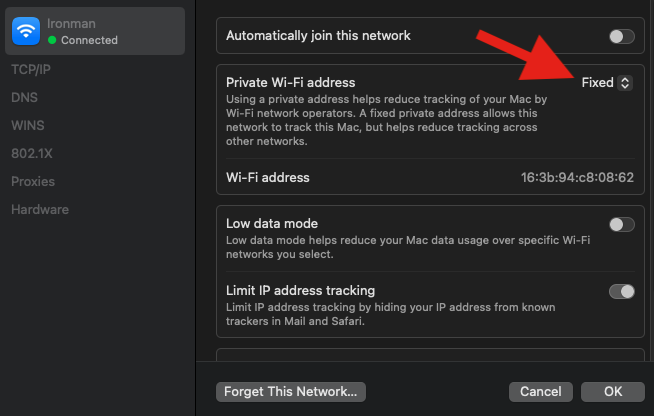Click the green Connected status dot
The image size is (654, 416).
(52, 41)
